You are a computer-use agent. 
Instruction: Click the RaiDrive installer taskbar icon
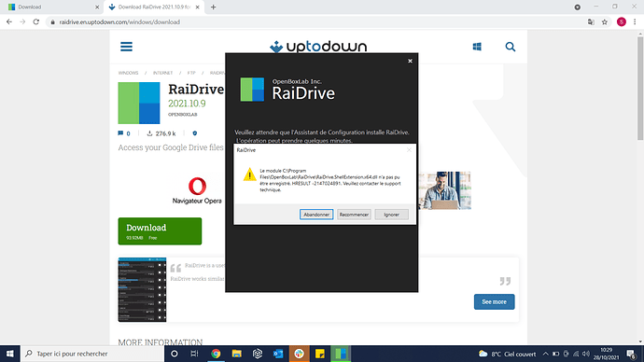click(341, 354)
